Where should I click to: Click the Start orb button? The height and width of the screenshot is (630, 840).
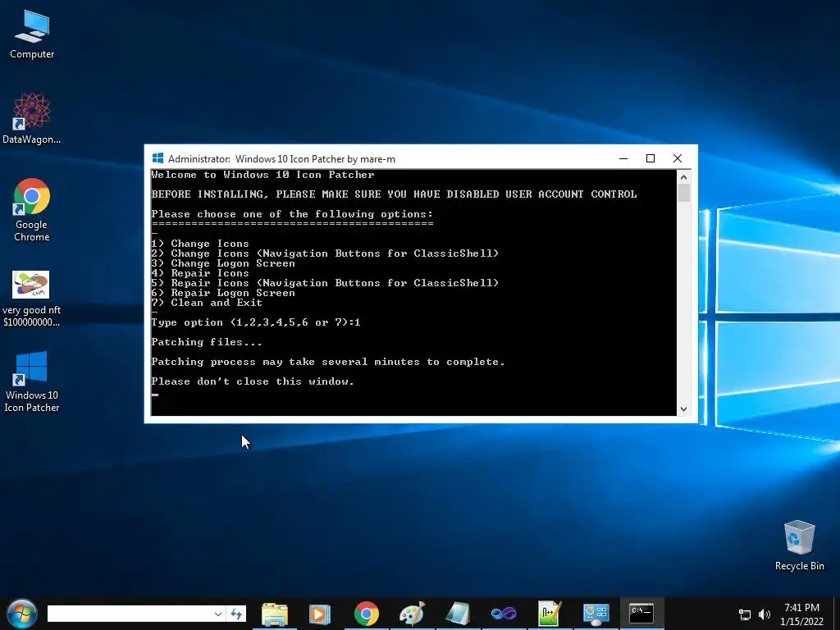click(22, 614)
